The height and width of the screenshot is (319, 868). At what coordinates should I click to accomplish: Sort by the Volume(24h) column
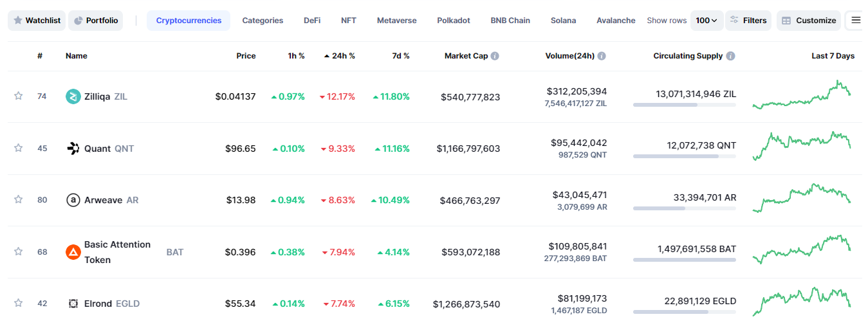click(570, 56)
